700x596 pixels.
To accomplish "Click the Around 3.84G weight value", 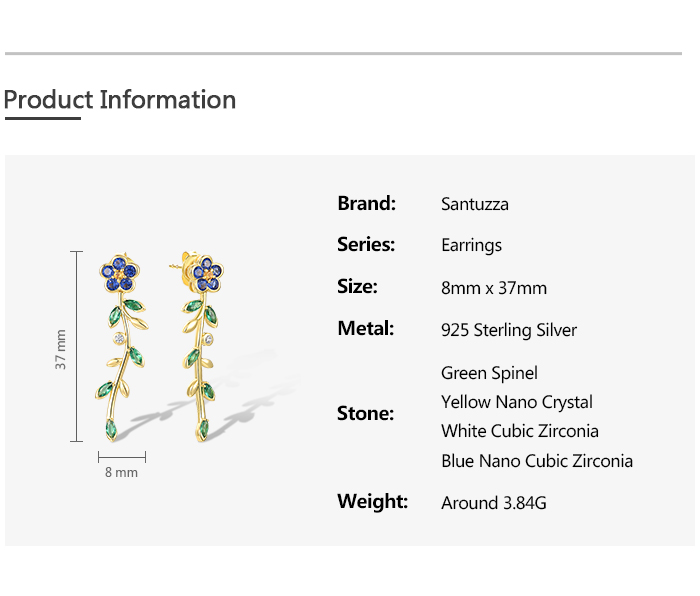I will click(494, 503).
